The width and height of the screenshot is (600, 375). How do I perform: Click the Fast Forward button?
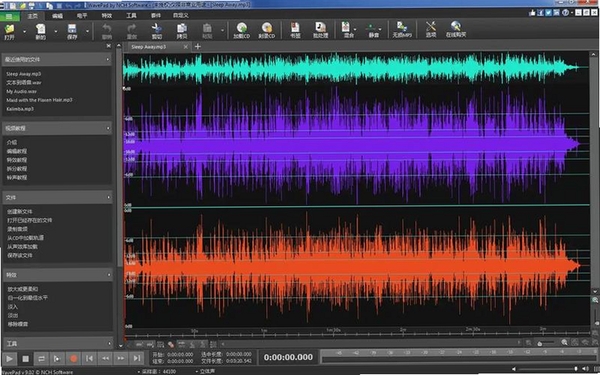(121, 359)
